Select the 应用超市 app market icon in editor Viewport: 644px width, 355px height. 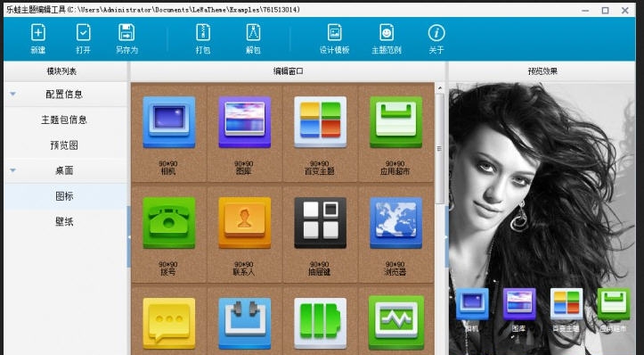coord(395,122)
